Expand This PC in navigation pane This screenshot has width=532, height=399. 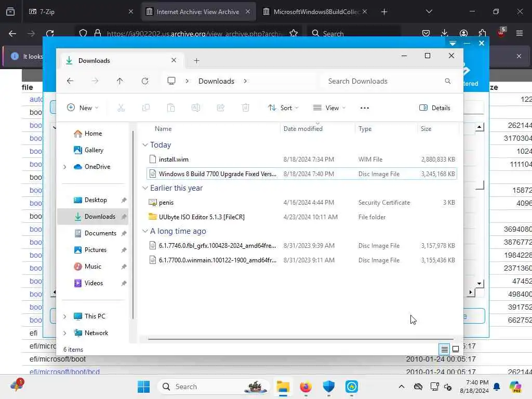point(65,316)
